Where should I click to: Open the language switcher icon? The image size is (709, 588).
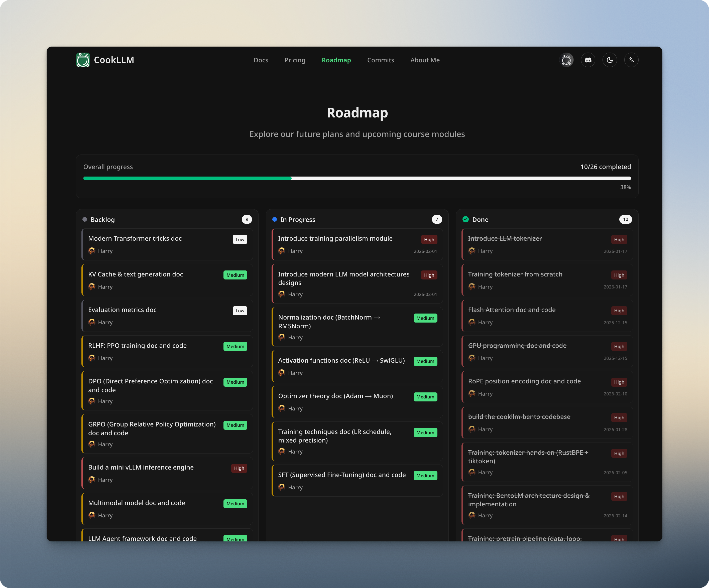coord(631,60)
